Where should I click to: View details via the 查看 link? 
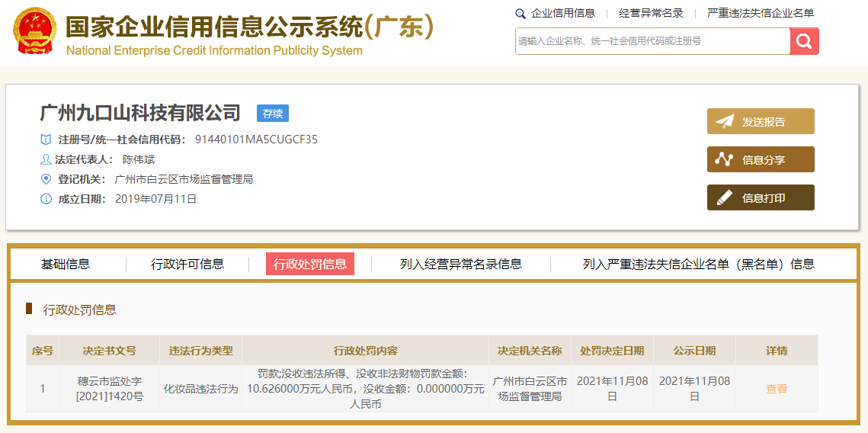click(x=776, y=389)
